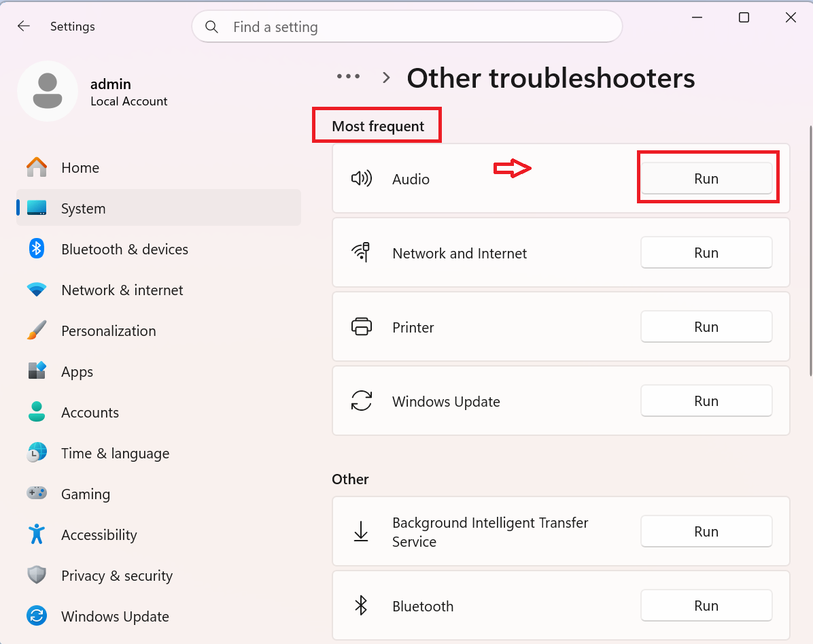Viewport: 813px width, 644px height.
Task: Click the Apps icon in sidebar
Action: click(37, 371)
